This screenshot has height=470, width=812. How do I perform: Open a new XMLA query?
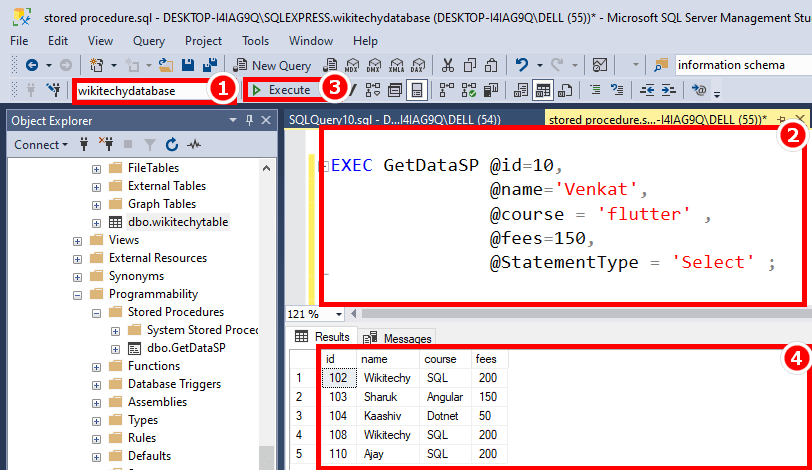tap(396, 65)
